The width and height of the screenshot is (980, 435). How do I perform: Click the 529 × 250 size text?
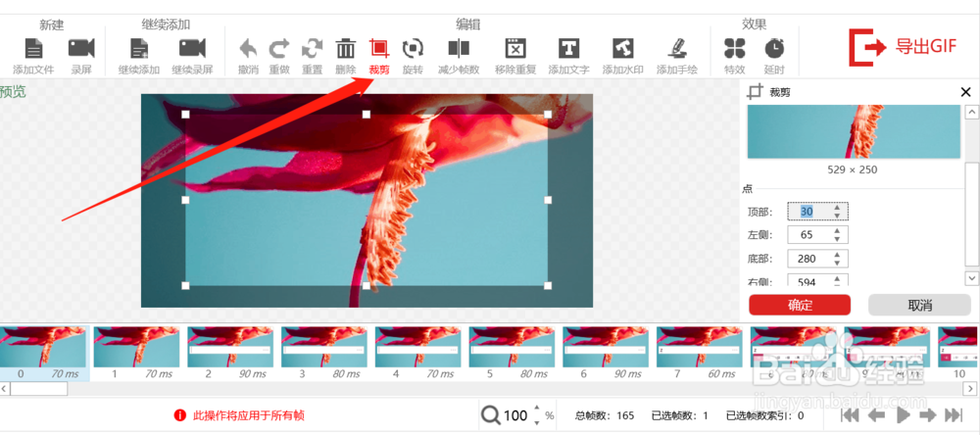[854, 169]
